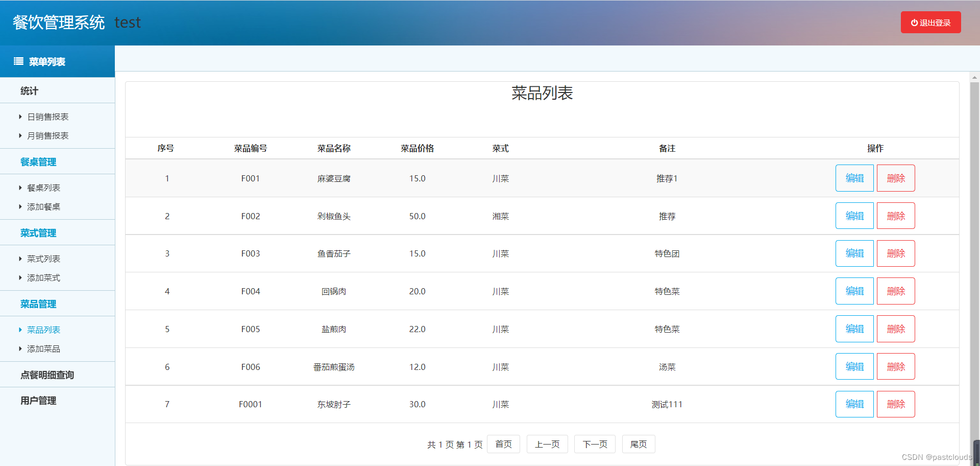Image resolution: width=980 pixels, height=466 pixels.
Task: Click the 特色团 remark cell
Action: pos(667,253)
